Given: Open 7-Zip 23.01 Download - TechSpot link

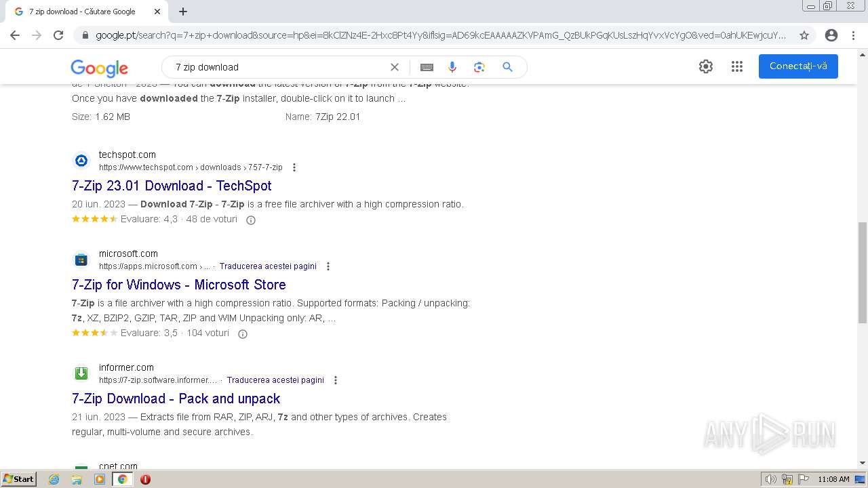Looking at the screenshot, I should [172, 186].
